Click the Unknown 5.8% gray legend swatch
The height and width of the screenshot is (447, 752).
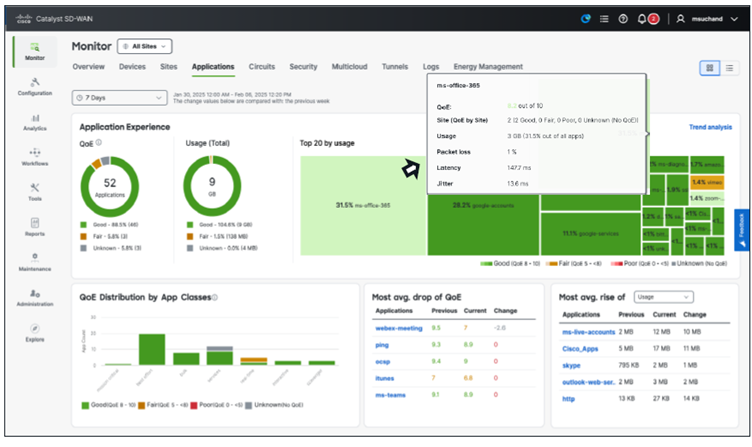[x=83, y=248]
